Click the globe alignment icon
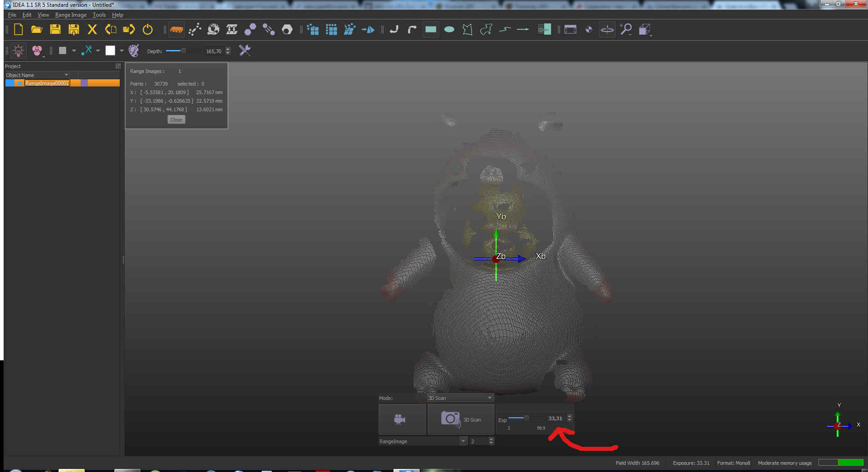This screenshot has height=472, width=868. pos(213,30)
